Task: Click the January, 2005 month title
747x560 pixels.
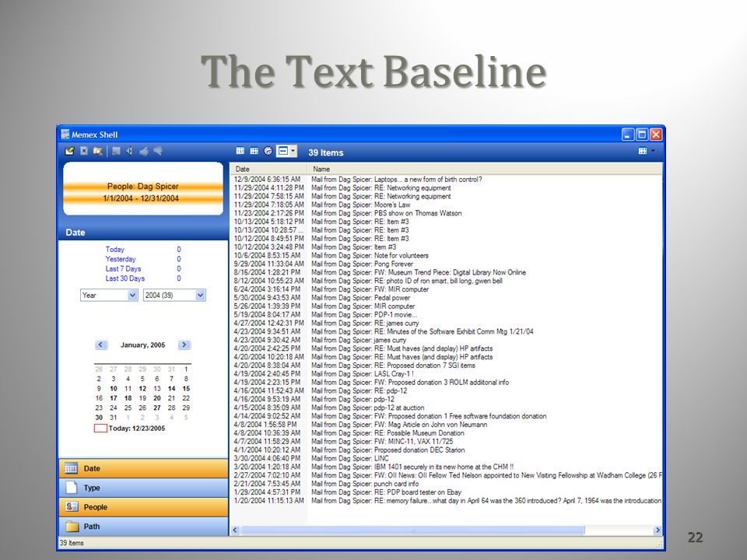Action: tap(142, 345)
